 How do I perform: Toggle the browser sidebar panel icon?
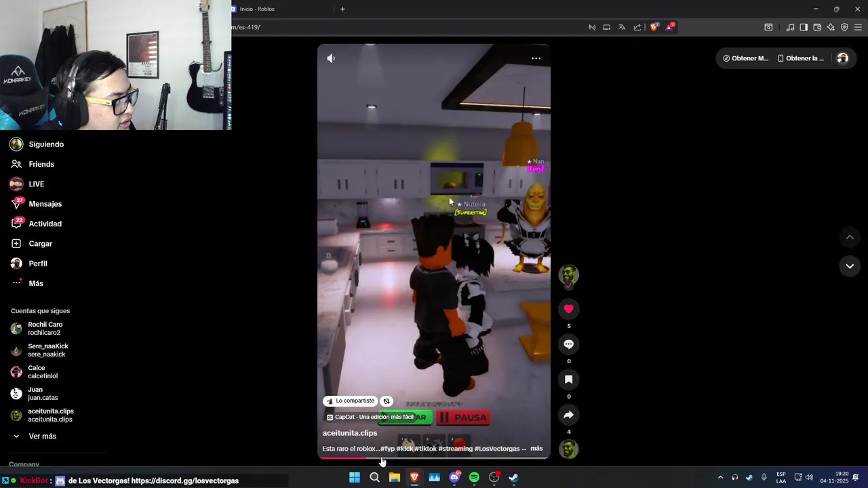coord(804,27)
